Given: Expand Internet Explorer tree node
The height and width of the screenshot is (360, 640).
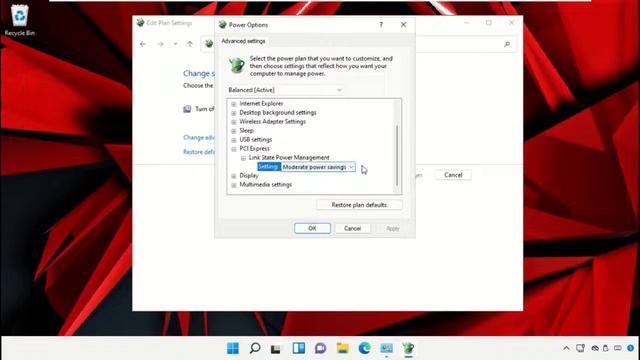Looking at the screenshot, I should pyautogui.click(x=234, y=104).
